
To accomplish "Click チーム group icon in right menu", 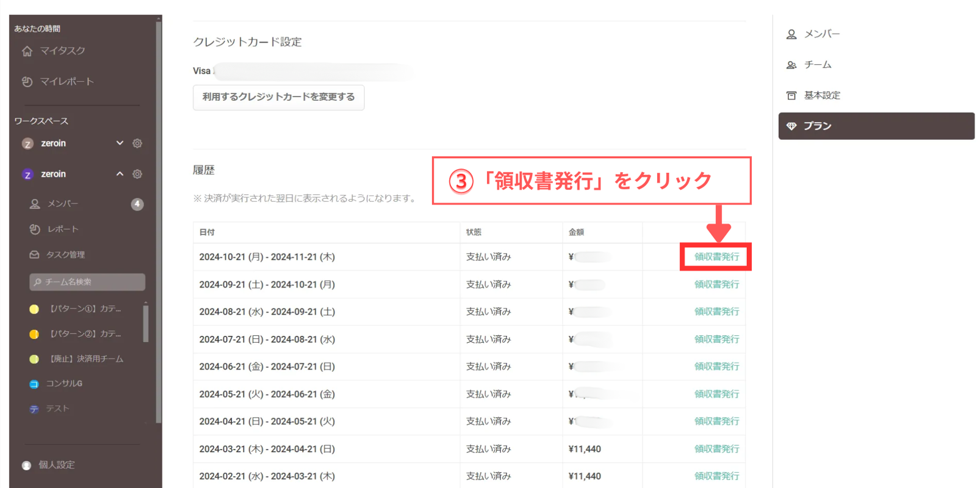I will pyautogui.click(x=791, y=65).
